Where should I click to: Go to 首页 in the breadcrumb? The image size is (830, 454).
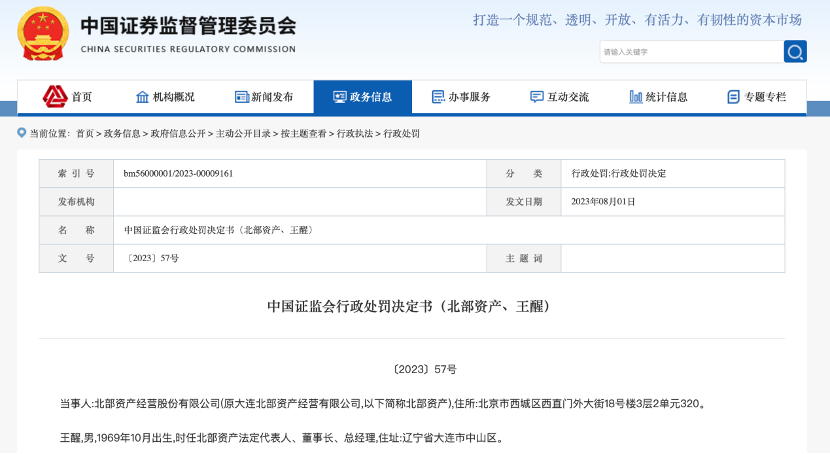pyautogui.click(x=85, y=133)
